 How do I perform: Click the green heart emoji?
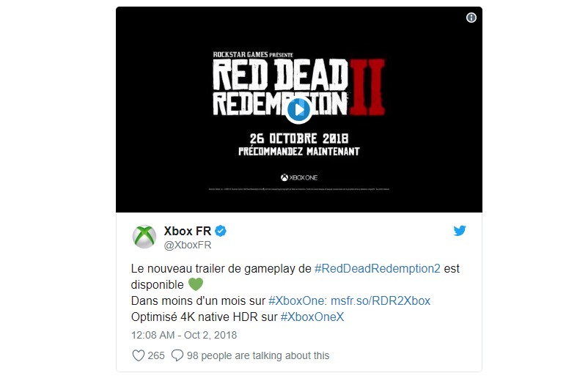pos(195,284)
